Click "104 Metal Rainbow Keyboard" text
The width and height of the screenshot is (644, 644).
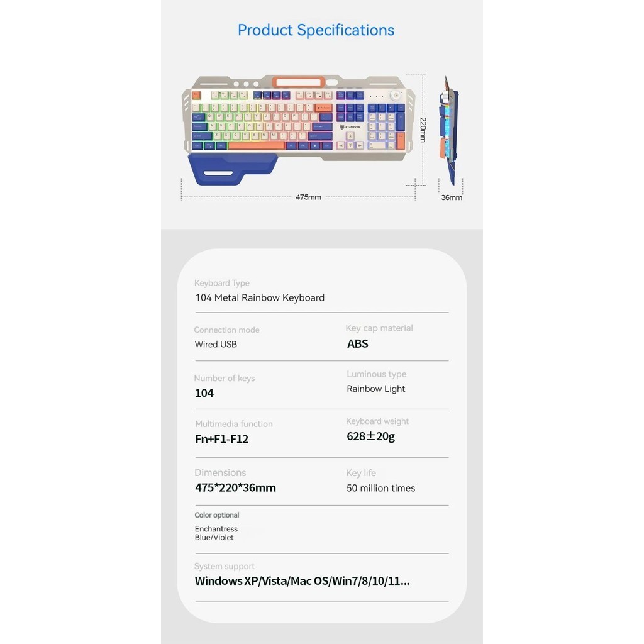pos(260,298)
